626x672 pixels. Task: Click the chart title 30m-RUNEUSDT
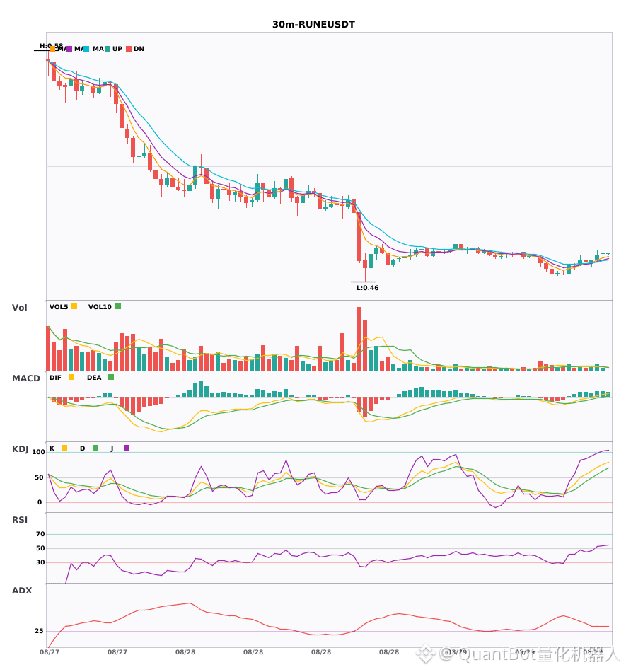click(x=313, y=25)
